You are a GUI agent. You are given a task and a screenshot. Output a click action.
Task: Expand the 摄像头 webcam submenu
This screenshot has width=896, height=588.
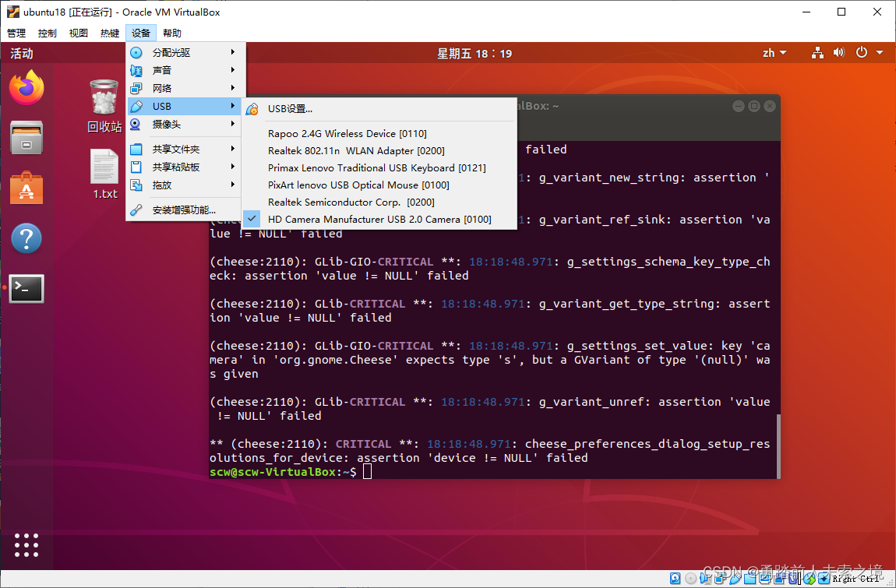tap(185, 124)
